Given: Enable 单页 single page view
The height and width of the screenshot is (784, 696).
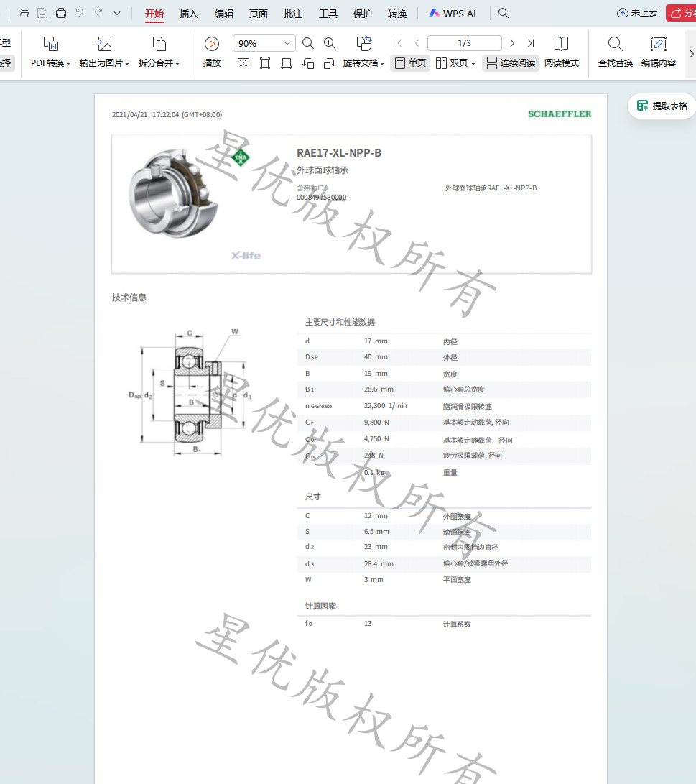Looking at the screenshot, I should tap(410, 63).
